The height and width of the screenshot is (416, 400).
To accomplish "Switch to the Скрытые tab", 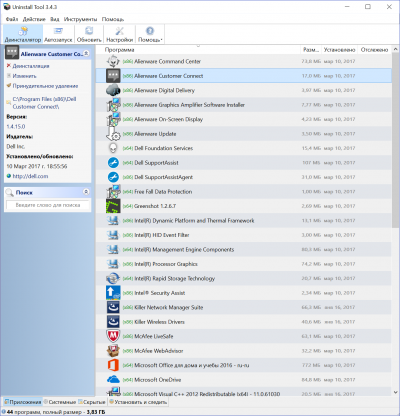I will click(x=92, y=402).
